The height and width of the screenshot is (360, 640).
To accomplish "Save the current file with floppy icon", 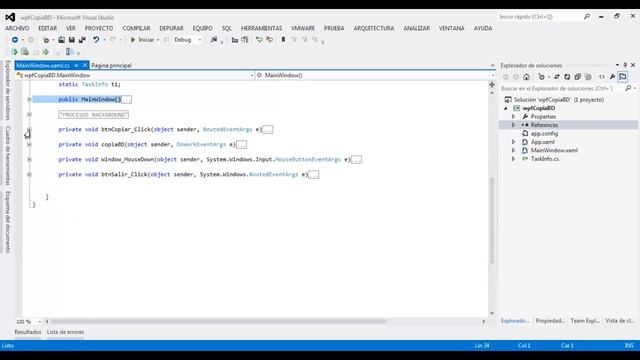I will point(71,40).
